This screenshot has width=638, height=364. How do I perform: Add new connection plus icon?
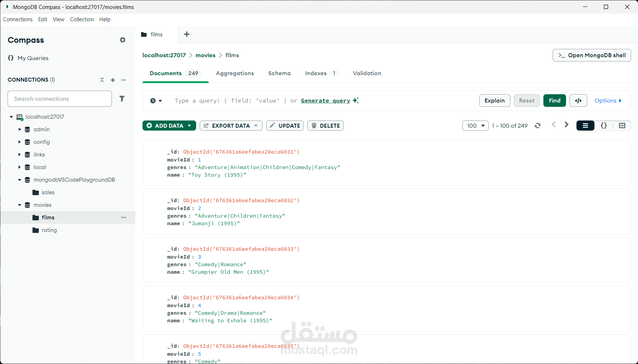pos(113,80)
